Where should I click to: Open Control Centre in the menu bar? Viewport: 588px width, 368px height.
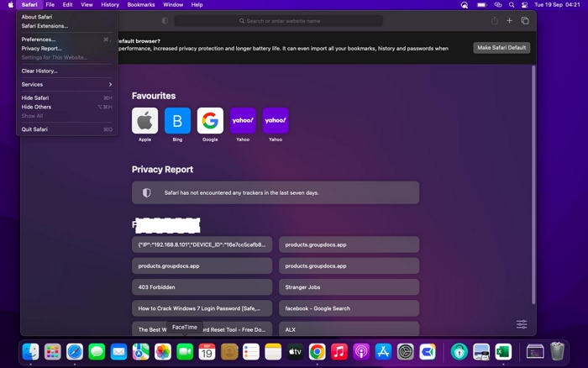(x=525, y=5)
